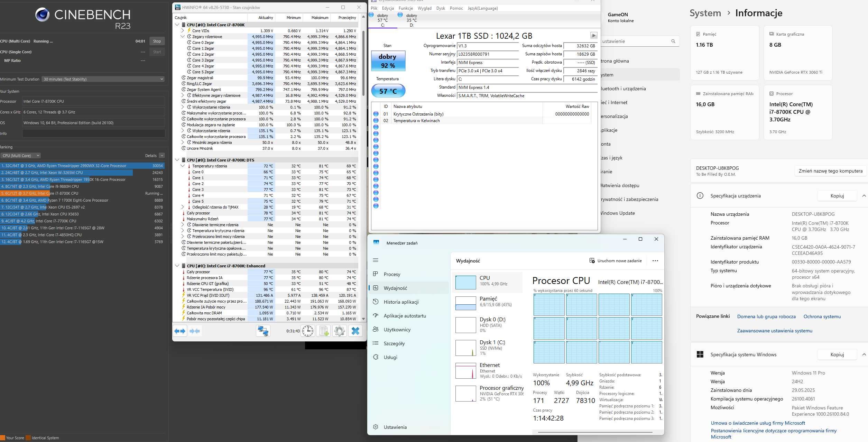The image size is (868, 442).
Task: Expand Odległość rdzenia do TjMAX row
Action: 183,207
